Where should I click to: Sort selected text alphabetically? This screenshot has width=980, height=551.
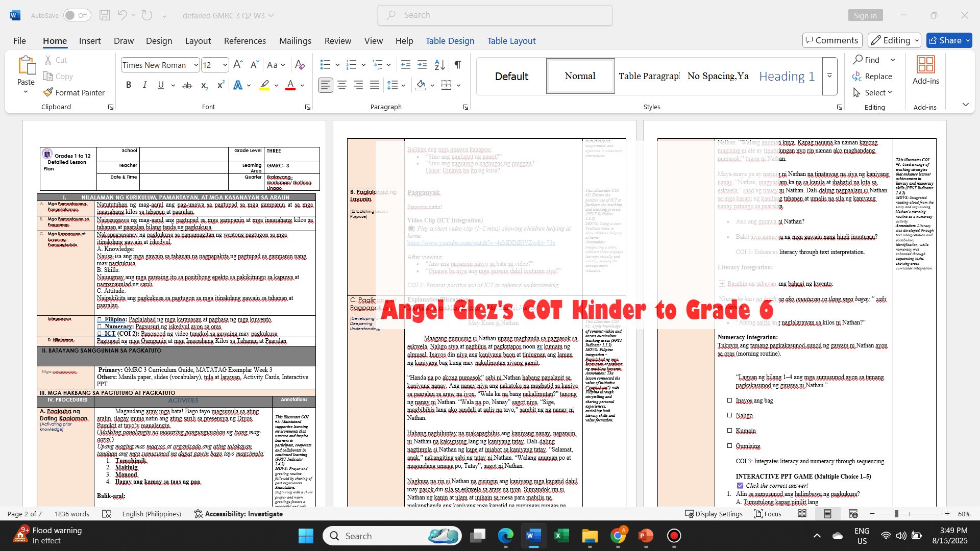439,65
